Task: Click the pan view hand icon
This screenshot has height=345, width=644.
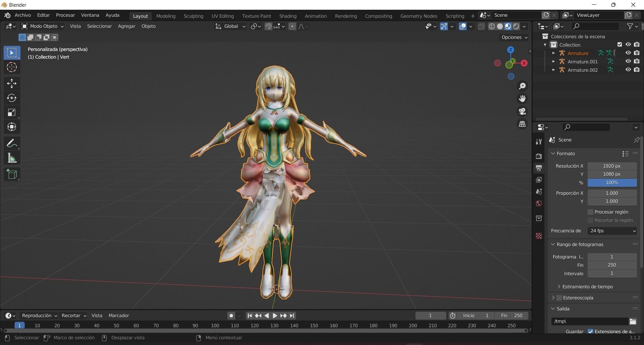Action: (x=522, y=99)
